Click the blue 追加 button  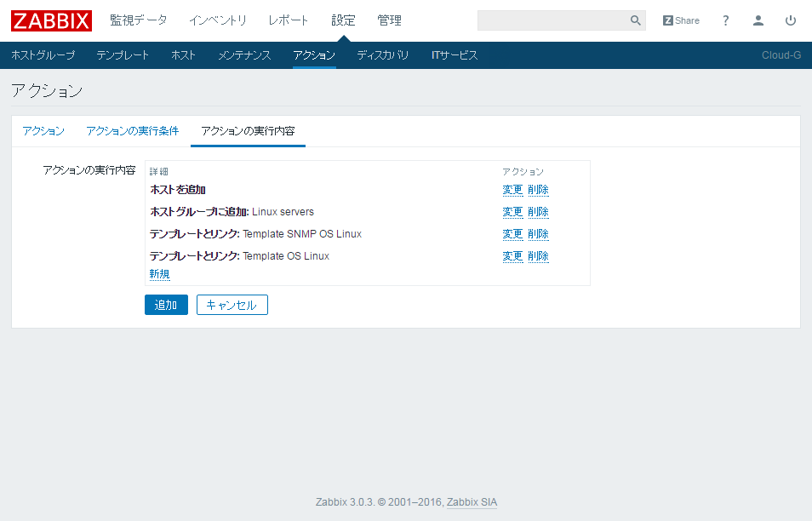[166, 304]
